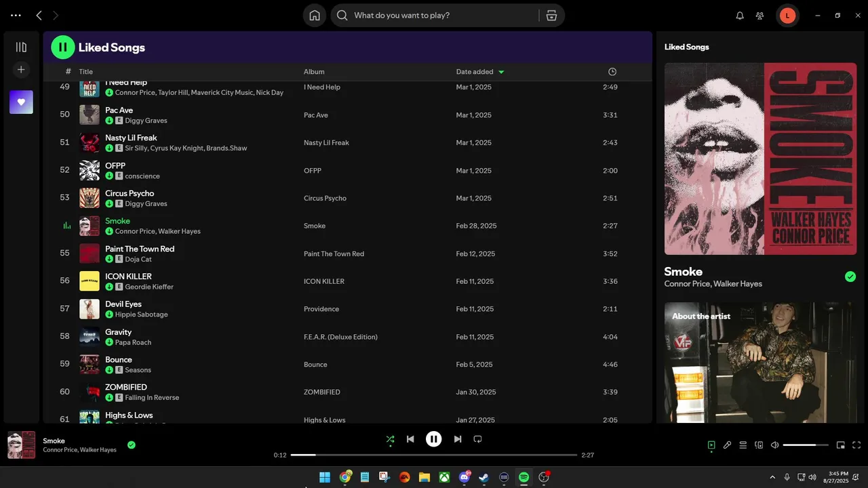The image size is (868, 488).
Task: Open the notifications bell (What's New)
Action: pyautogui.click(x=740, y=16)
